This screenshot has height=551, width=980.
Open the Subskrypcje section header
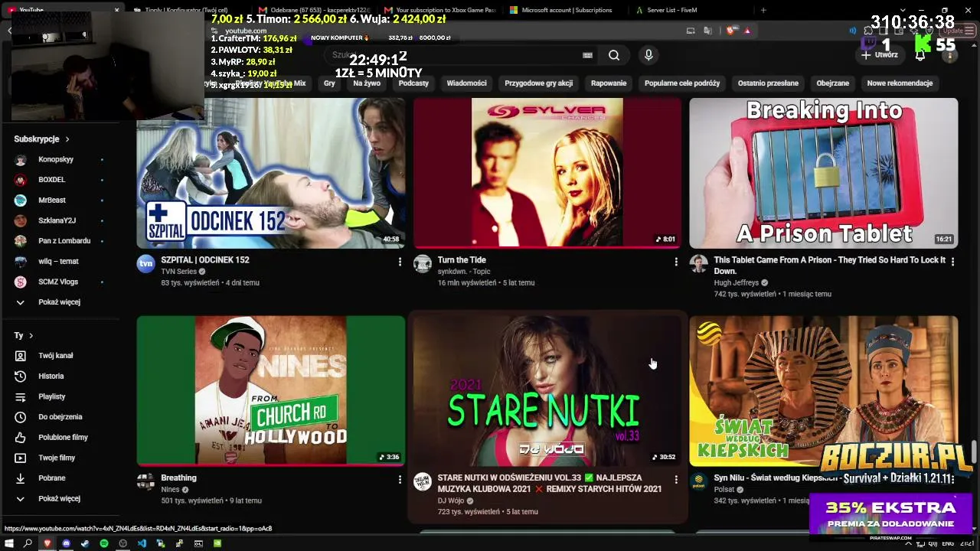pos(41,139)
